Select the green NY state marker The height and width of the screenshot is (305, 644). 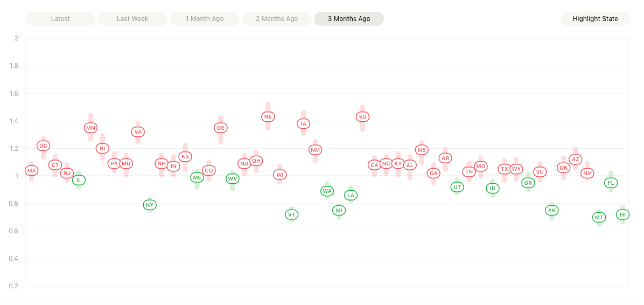[x=150, y=205]
